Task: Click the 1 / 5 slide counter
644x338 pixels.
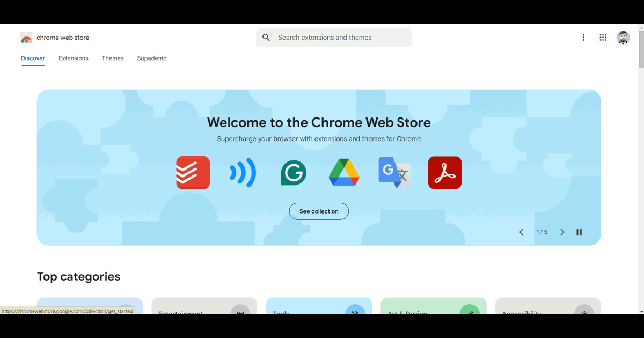Action: (542, 232)
